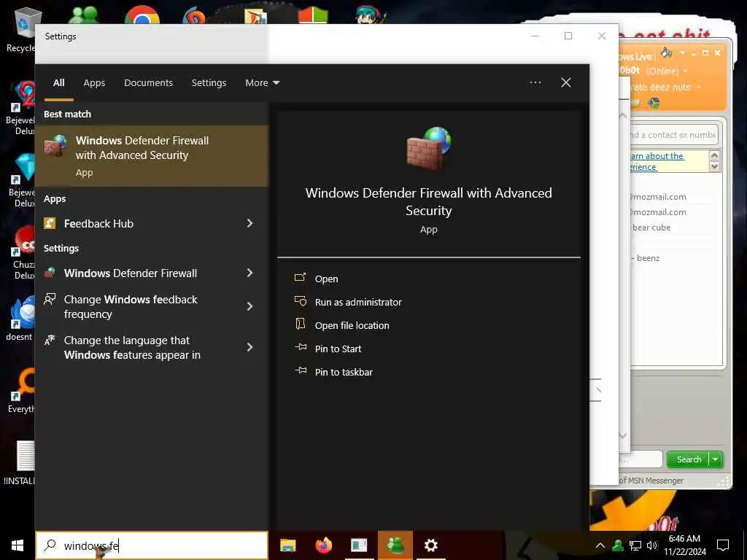Click the Change Windows feedback frequency icon
Image resolution: width=747 pixels, height=560 pixels.
50,300
